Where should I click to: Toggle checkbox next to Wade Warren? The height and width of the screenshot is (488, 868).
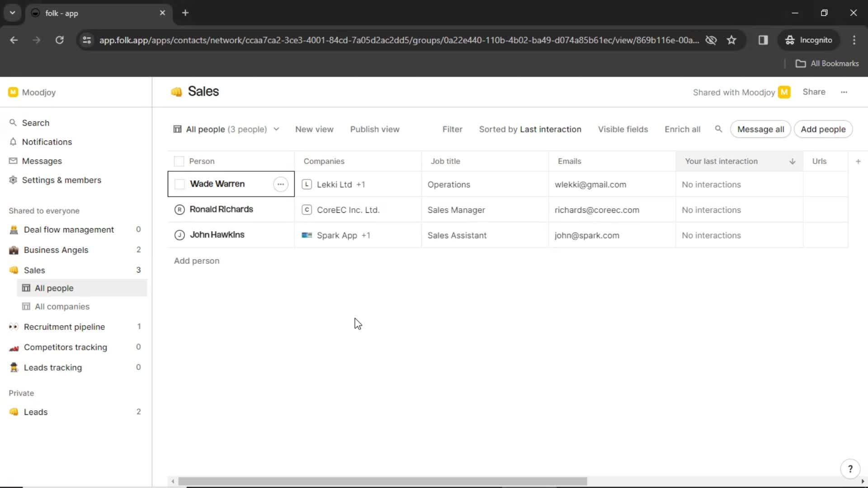click(179, 183)
